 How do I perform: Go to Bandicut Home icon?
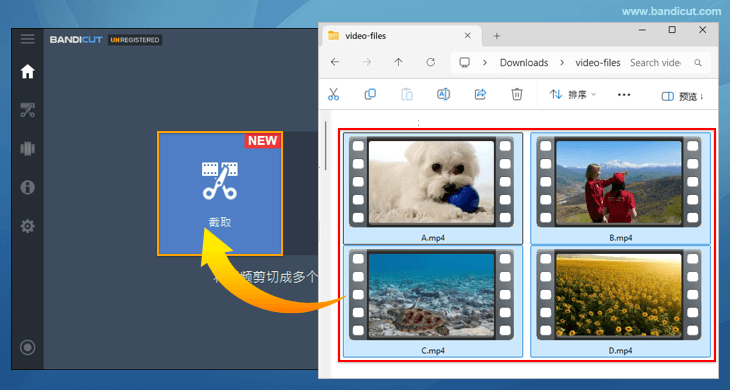pyautogui.click(x=27, y=72)
